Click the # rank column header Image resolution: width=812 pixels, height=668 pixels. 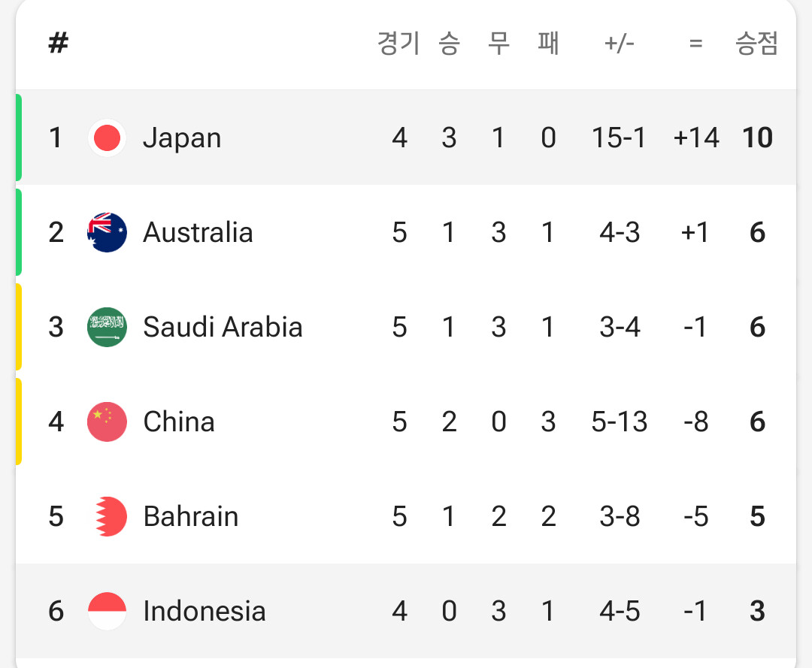coord(59,42)
